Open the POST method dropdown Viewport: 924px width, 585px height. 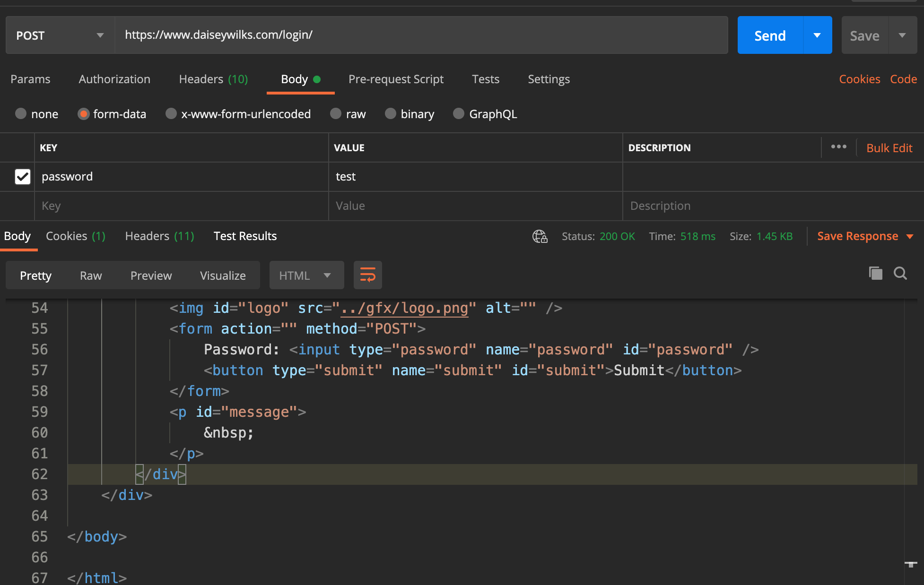60,35
